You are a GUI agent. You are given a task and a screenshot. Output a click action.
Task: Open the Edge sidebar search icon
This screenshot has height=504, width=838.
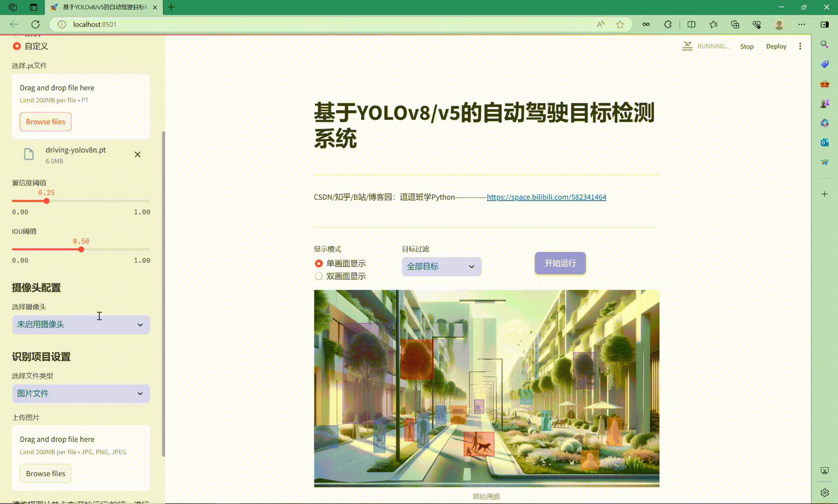tap(824, 44)
